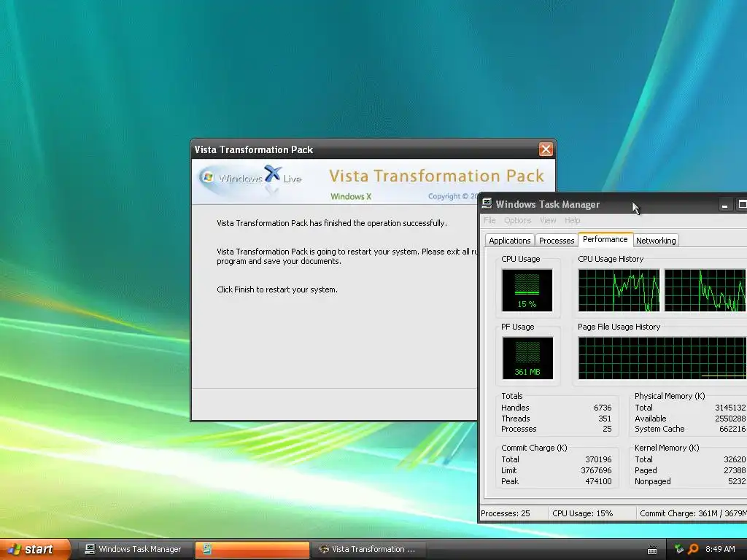
Task: Click the CPU Usage gauge showing 15 %
Action: click(x=527, y=290)
